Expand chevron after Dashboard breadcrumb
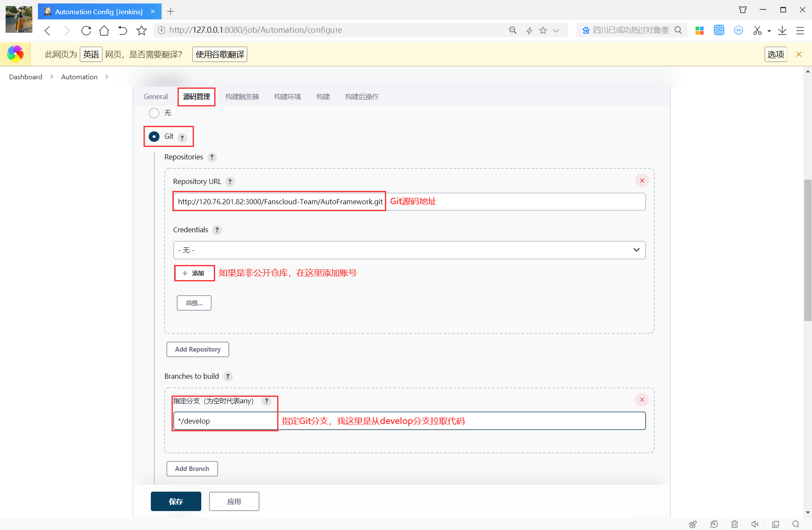812x530 pixels. [52, 77]
